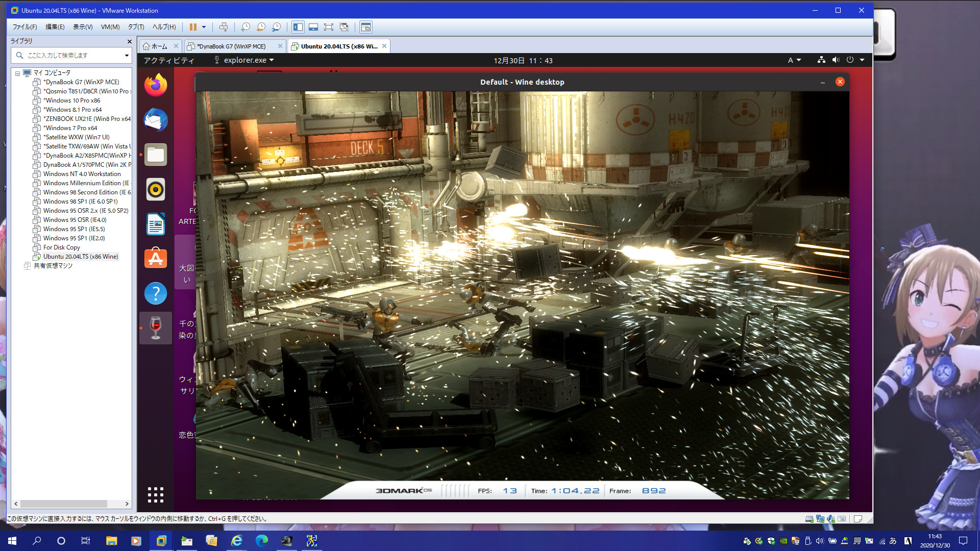Open the VM(M) menu
Image resolution: width=980 pixels, height=551 pixels.
(110, 27)
